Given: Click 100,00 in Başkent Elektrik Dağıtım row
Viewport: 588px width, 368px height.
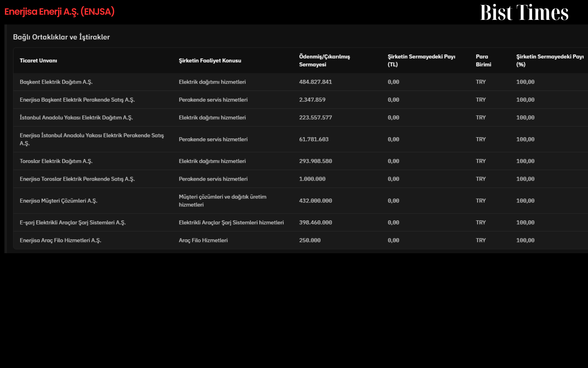Looking at the screenshot, I should tap(525, 82).
